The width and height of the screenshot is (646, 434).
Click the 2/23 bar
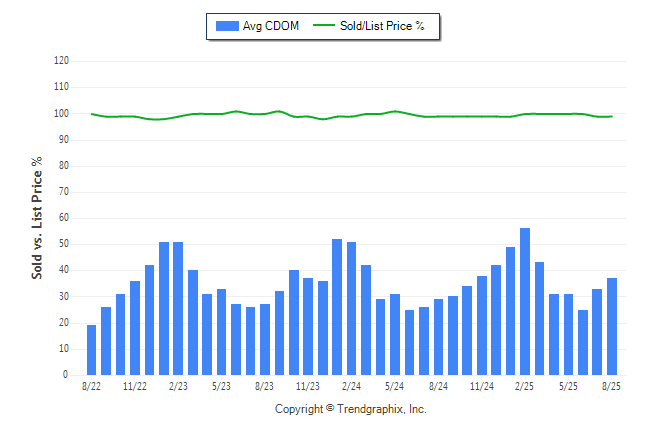178,308
